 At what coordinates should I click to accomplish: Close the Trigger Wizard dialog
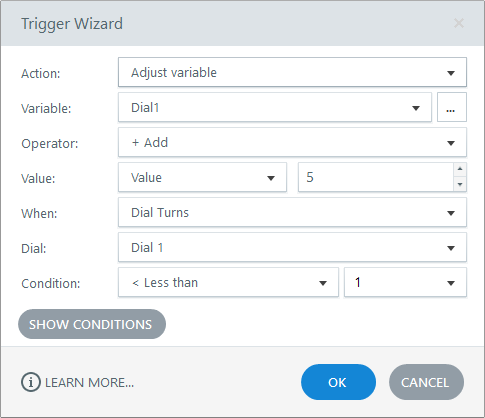point(459,23)
